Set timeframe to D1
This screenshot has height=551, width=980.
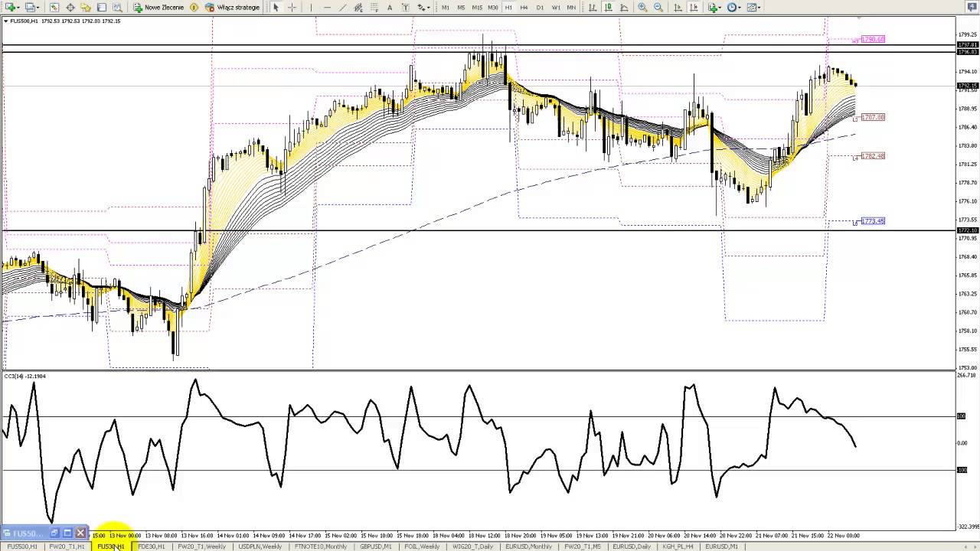click(x=540, y=7)
